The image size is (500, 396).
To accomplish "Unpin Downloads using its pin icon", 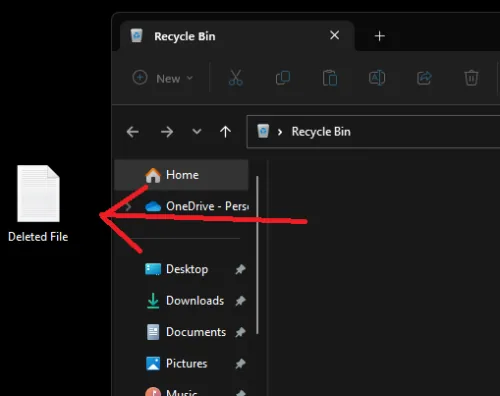I will coord(240,301).
